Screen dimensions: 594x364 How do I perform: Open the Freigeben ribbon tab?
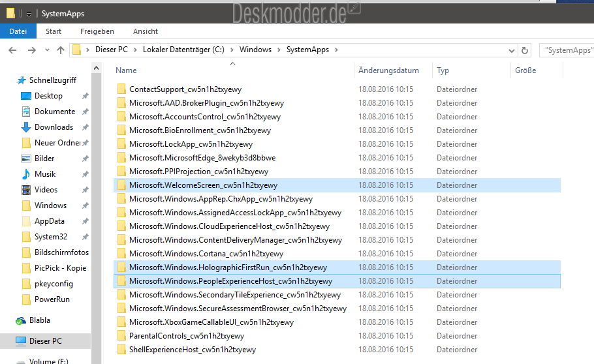click(x=97, y=31)
